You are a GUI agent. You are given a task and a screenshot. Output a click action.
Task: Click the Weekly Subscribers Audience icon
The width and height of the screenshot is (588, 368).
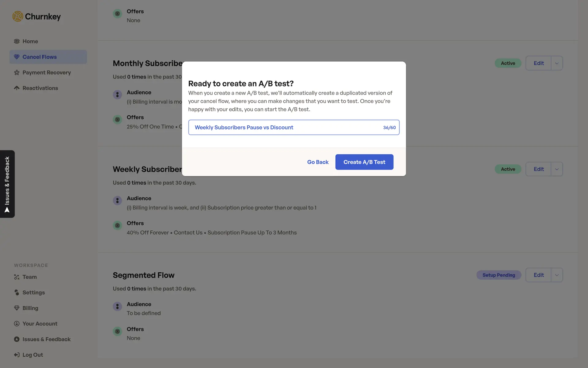(x=117, y=201)
